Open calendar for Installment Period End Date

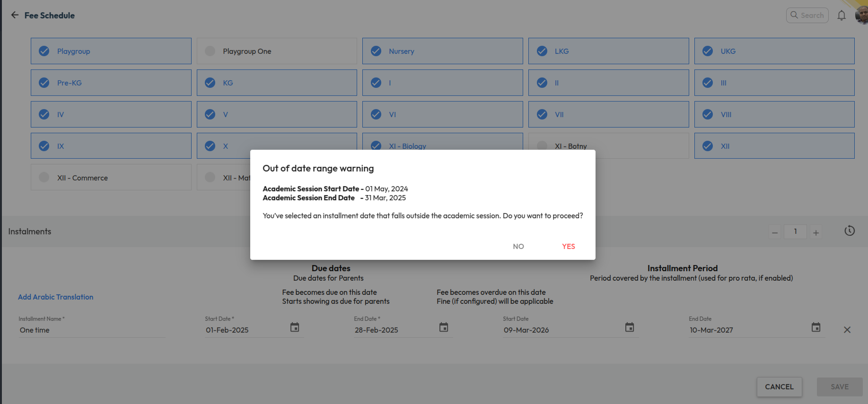tap(816, 327)
